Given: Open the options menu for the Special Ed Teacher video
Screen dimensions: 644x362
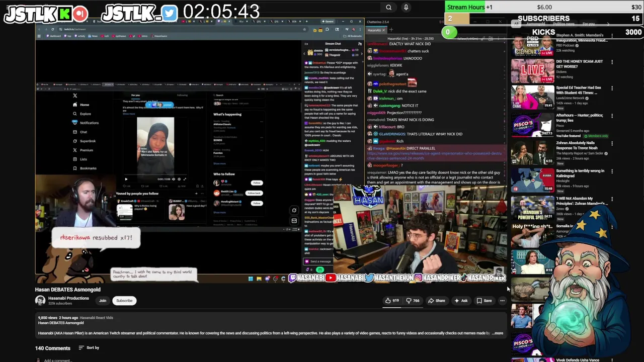Looking at the screenshot, I should tap(612, 88).
